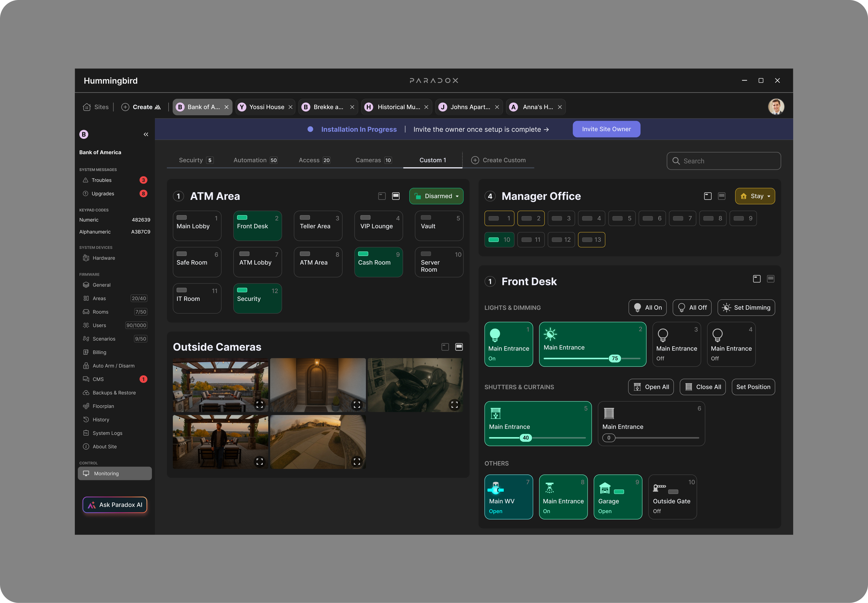Select the Historical Mu... site tab
This screenshot has width=868, height=603.
[x=397, y=107]
